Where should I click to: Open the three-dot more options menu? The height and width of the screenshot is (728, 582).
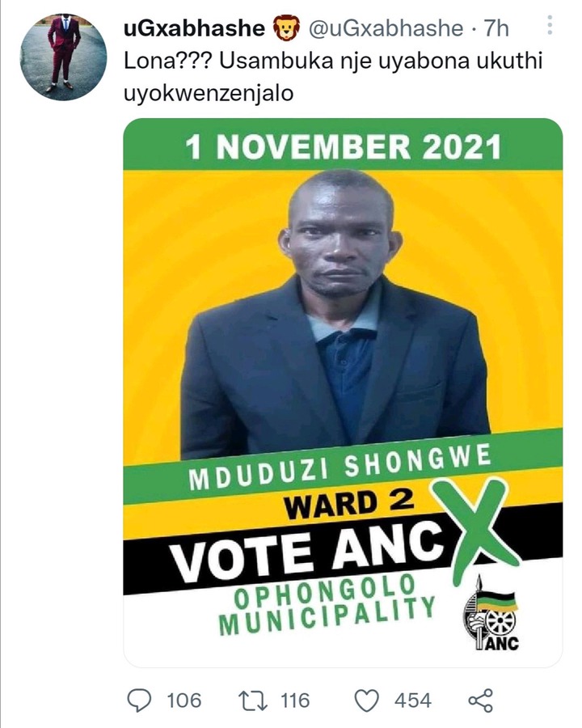point(550,25)
